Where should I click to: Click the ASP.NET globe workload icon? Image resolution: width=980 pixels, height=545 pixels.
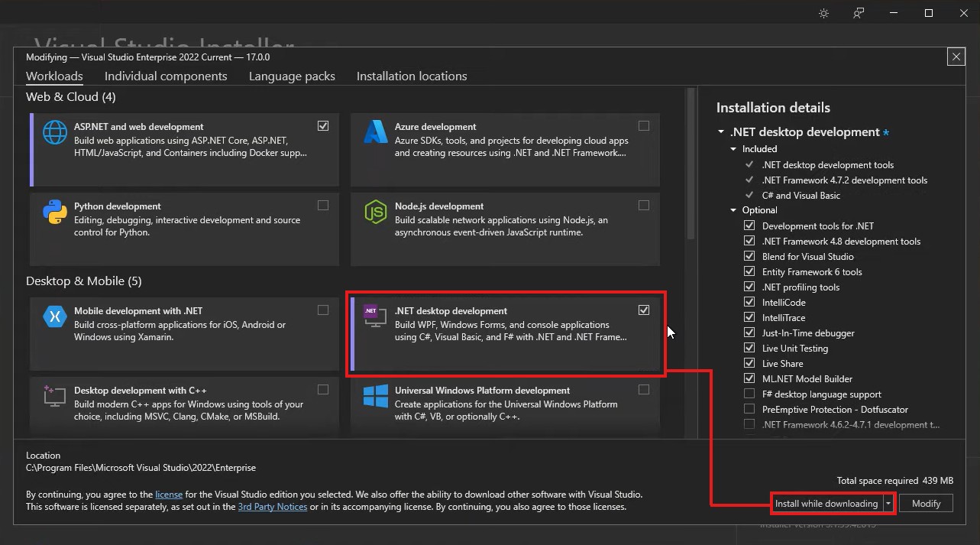pos(55,132)
